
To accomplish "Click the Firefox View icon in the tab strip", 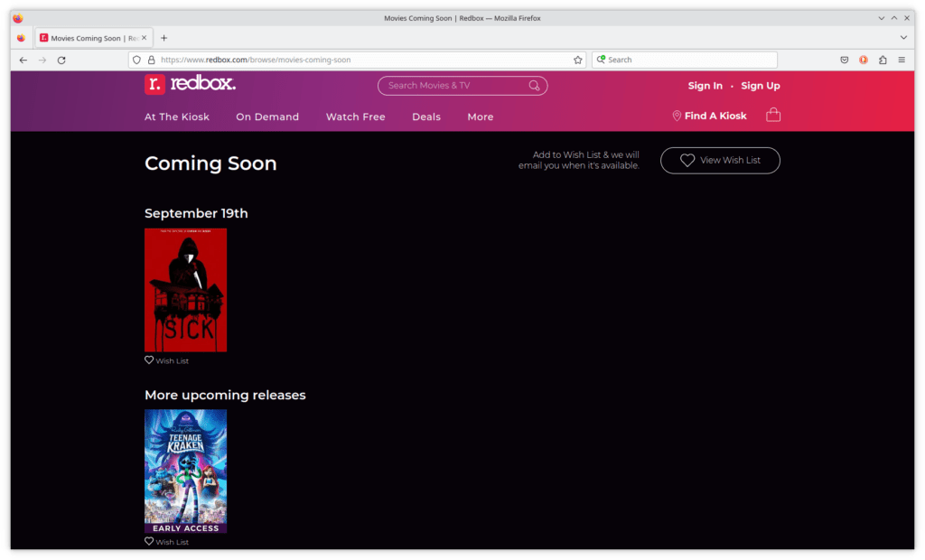I will (22, 38).
